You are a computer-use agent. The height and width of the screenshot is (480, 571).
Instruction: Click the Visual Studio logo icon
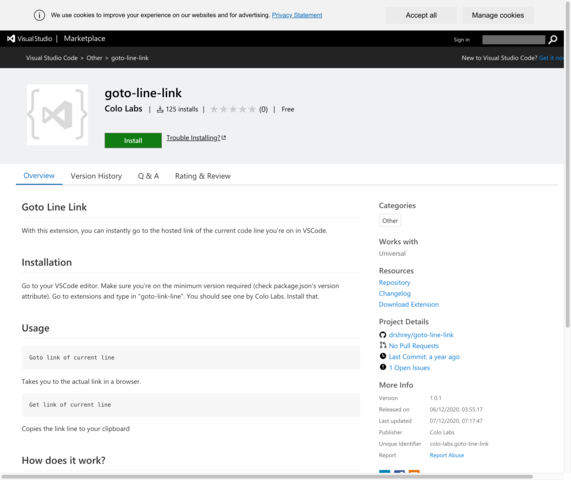(x=11, y=39)
